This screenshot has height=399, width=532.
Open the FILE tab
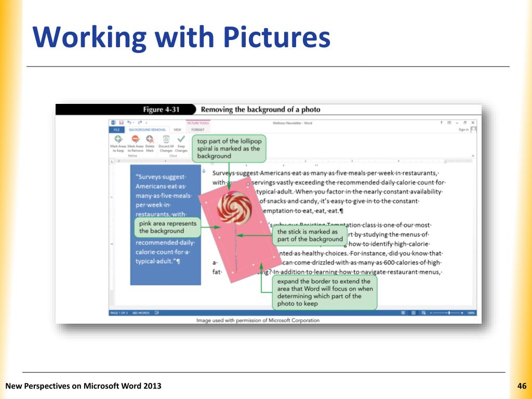tap(116, 129)
